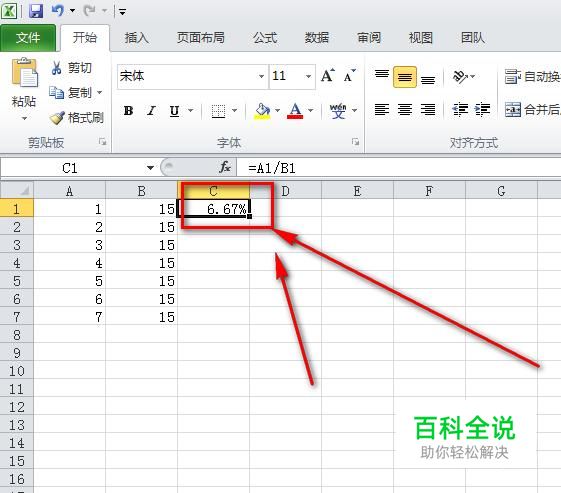
Task: Select column G header
Action: (501, 191)
